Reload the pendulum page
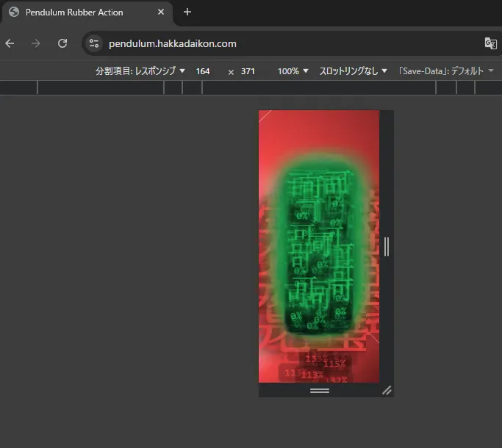 (62, 43)
